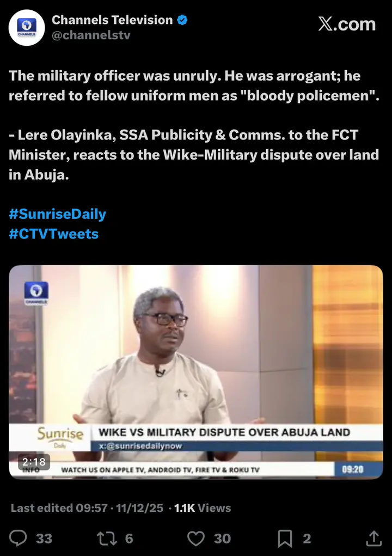Screen dimensions: 392x556
Task: Play the Wike vs Military video
Action: 196,372
